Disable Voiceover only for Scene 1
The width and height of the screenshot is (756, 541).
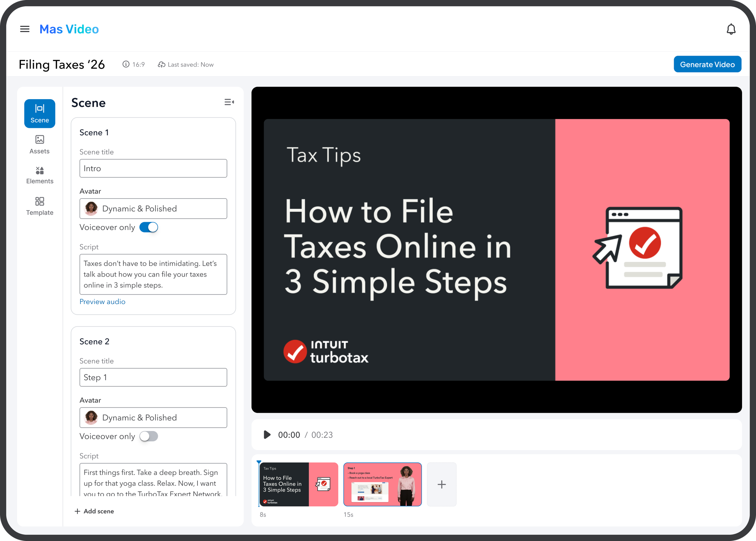[149, 227]
